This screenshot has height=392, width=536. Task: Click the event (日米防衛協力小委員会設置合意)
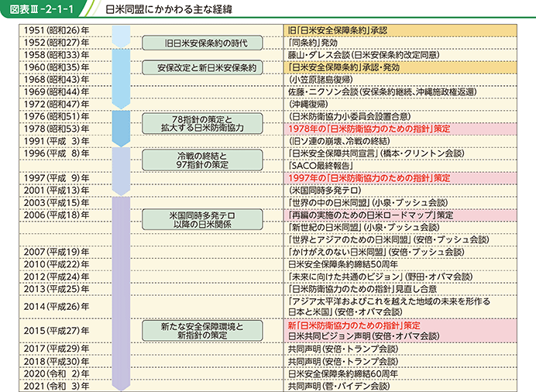pyautogui.click(x=349, y=116)
